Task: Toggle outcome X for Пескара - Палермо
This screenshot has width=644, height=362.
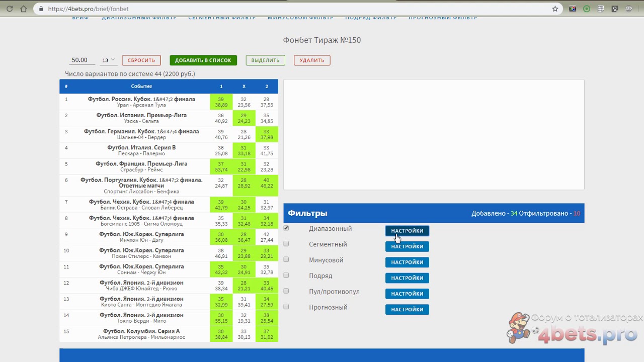Action: tap(244, 150)
